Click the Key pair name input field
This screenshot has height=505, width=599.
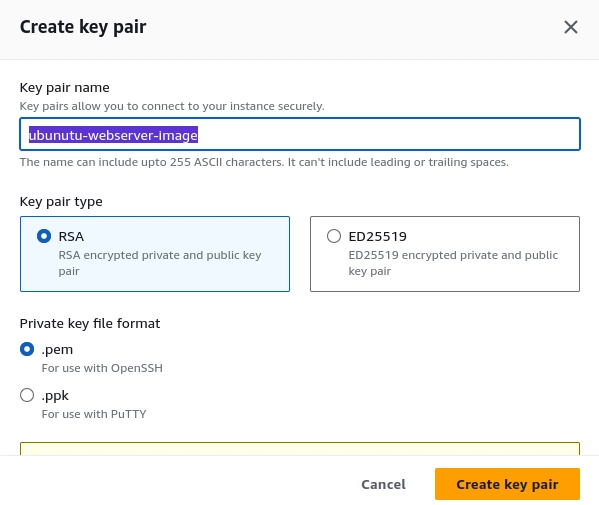tap(300, 134)
